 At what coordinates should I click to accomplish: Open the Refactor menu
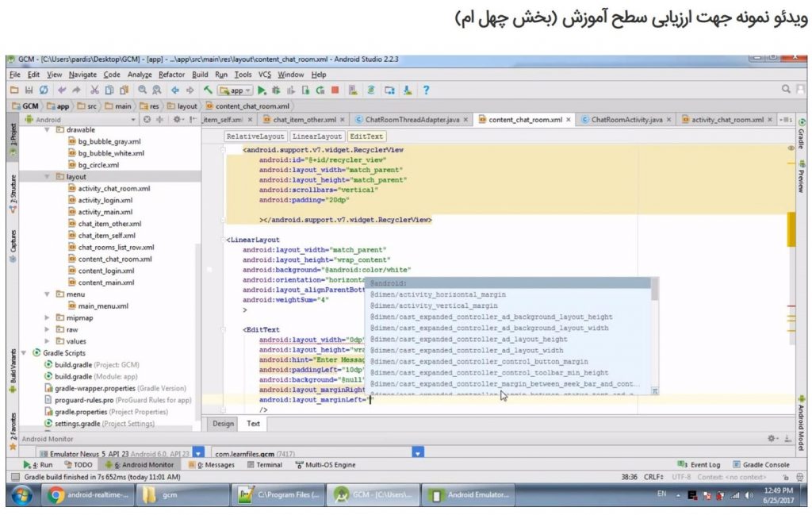[171, 75]
